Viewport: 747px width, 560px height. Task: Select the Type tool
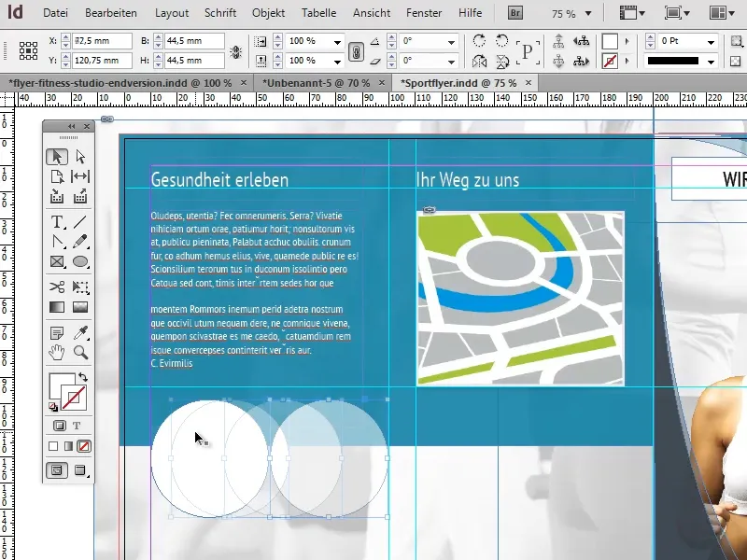[x=57, y=222]
